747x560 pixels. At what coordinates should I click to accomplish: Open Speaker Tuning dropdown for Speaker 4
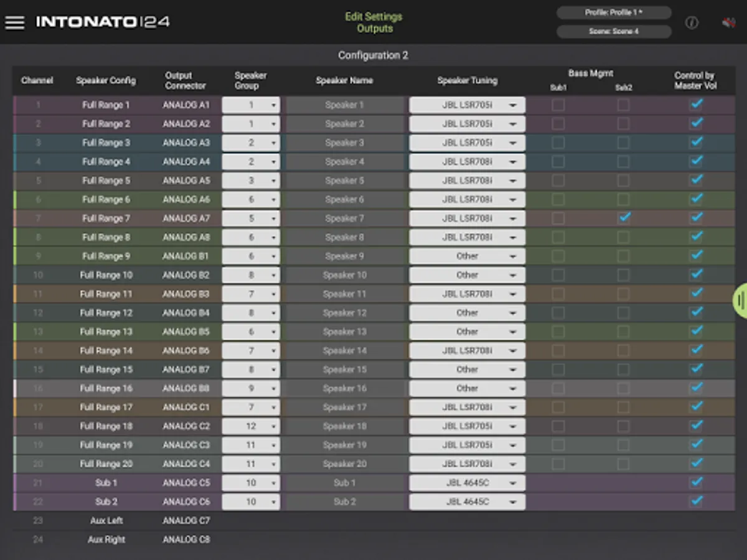coord(467,162)
